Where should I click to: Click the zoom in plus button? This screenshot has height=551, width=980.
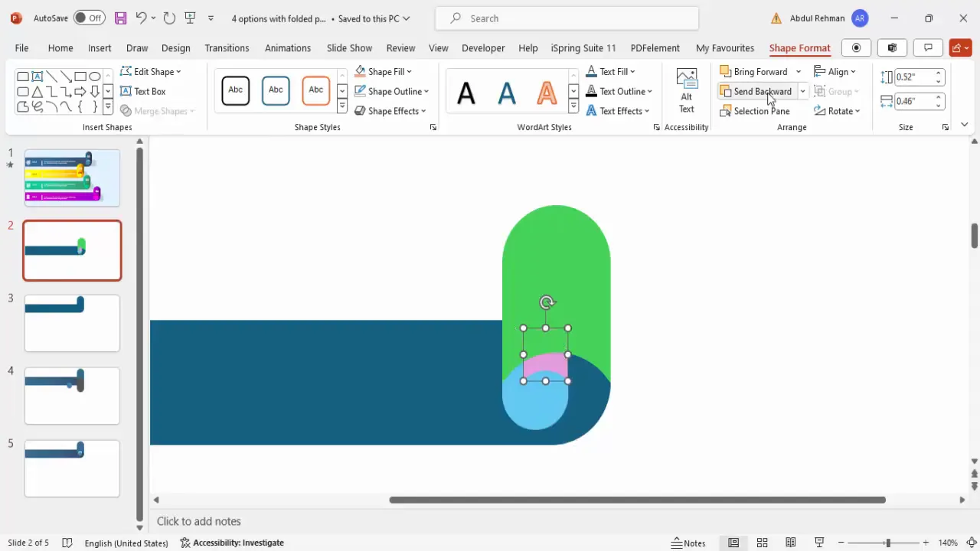pyautogui.click(x=926, y=543)
